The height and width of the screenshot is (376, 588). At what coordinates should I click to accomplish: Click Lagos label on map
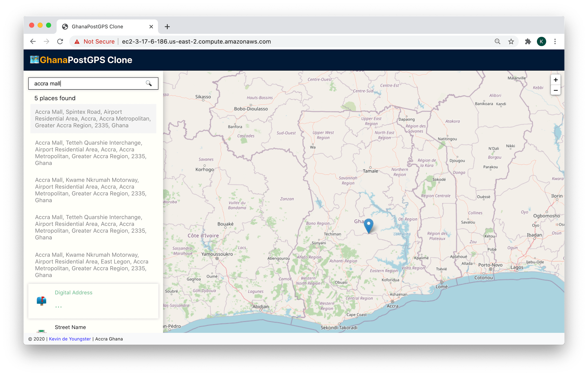(517, 267)
